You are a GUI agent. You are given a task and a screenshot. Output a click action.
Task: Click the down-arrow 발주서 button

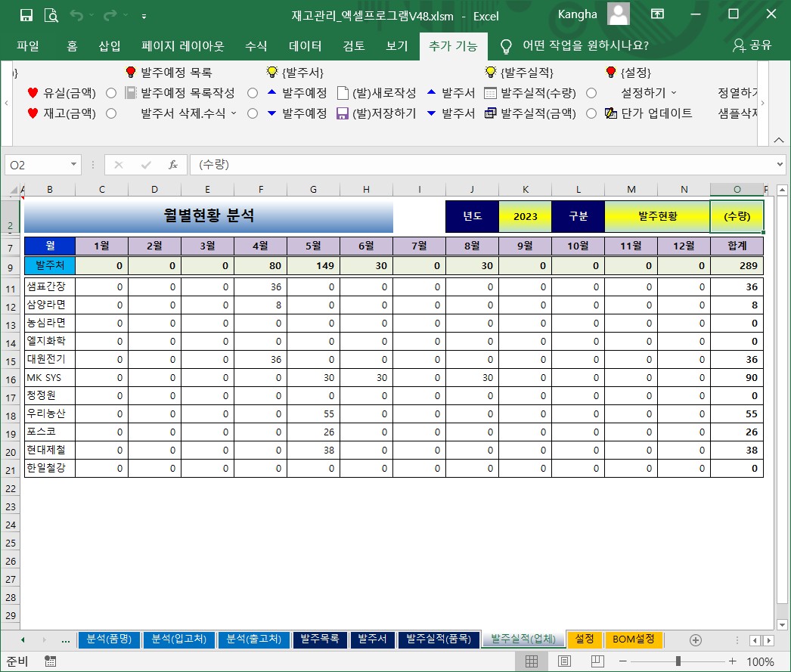451,113
